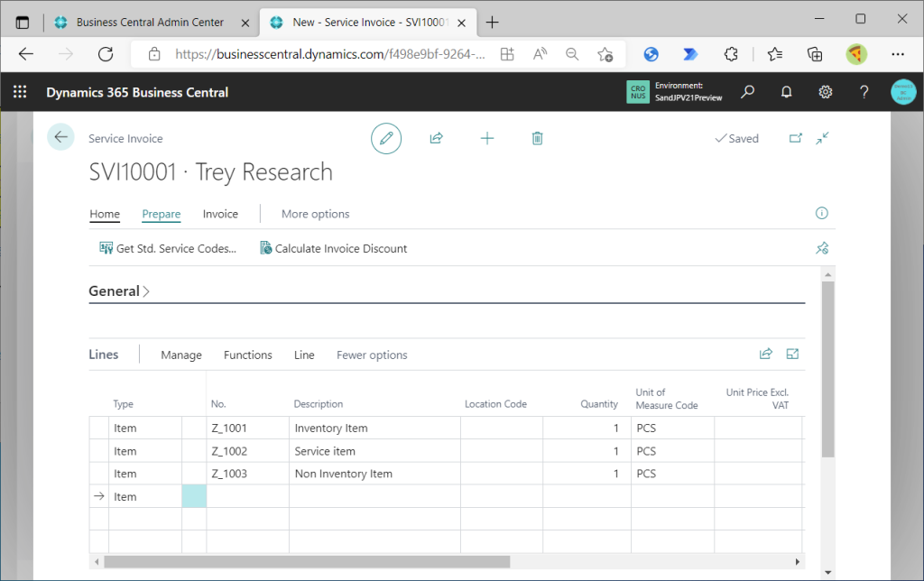Open the app launcher waffle icon

[20, 92]
